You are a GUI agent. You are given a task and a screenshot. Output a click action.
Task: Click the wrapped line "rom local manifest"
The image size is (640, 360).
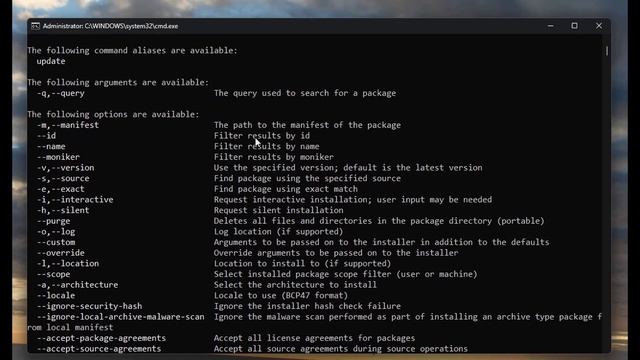(x=70, y=327)
